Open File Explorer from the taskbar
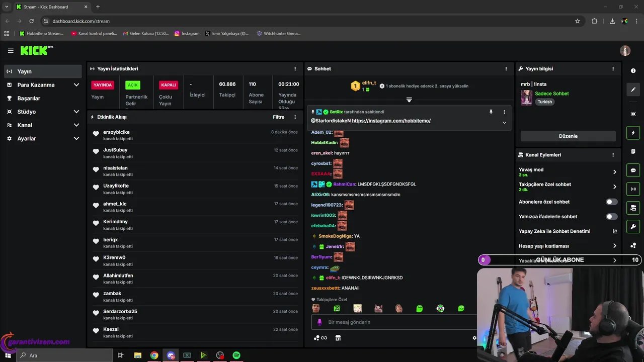 click(x=137, y=355)
